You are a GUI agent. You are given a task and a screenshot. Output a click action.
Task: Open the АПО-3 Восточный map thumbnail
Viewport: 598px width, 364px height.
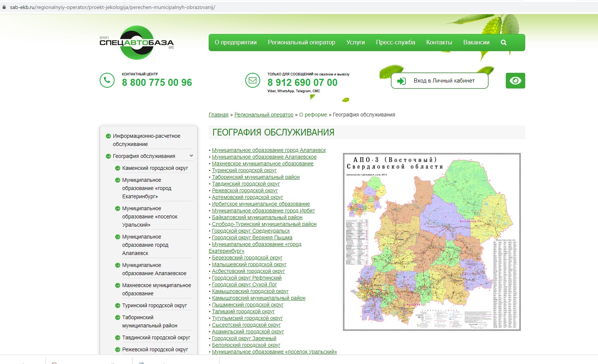point(432,242)
